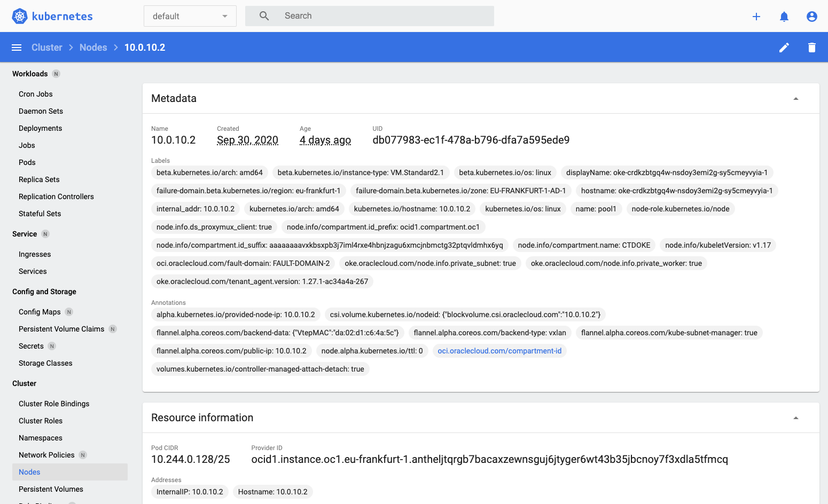Create a new resource with the plus icon
828x504 pixels.
point(756,17)
